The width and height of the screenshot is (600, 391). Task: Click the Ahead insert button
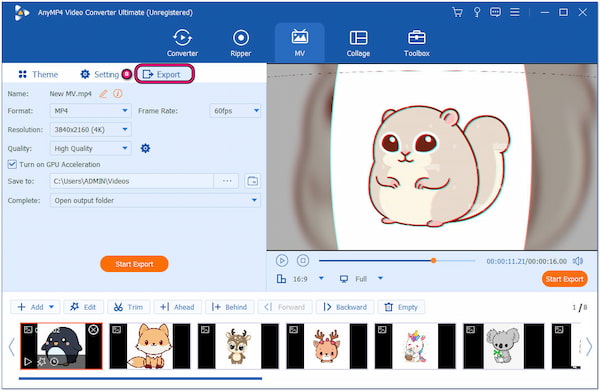(x=177, y=307)
